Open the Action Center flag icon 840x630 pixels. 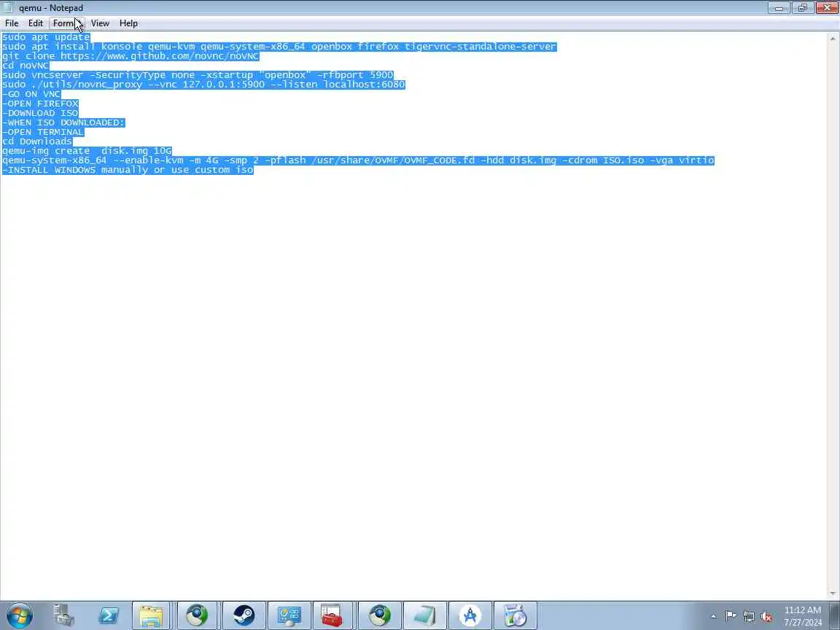(x=731, y=616)
